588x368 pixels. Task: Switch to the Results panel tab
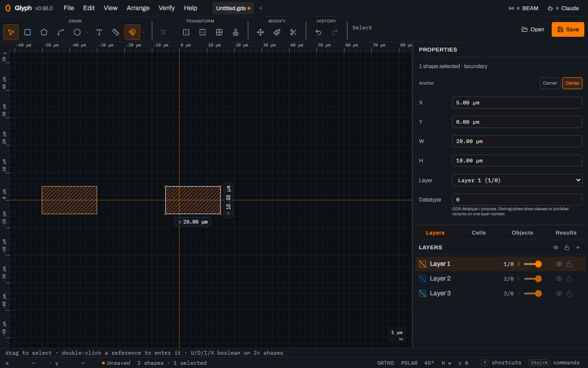click(x=566, y=233)
